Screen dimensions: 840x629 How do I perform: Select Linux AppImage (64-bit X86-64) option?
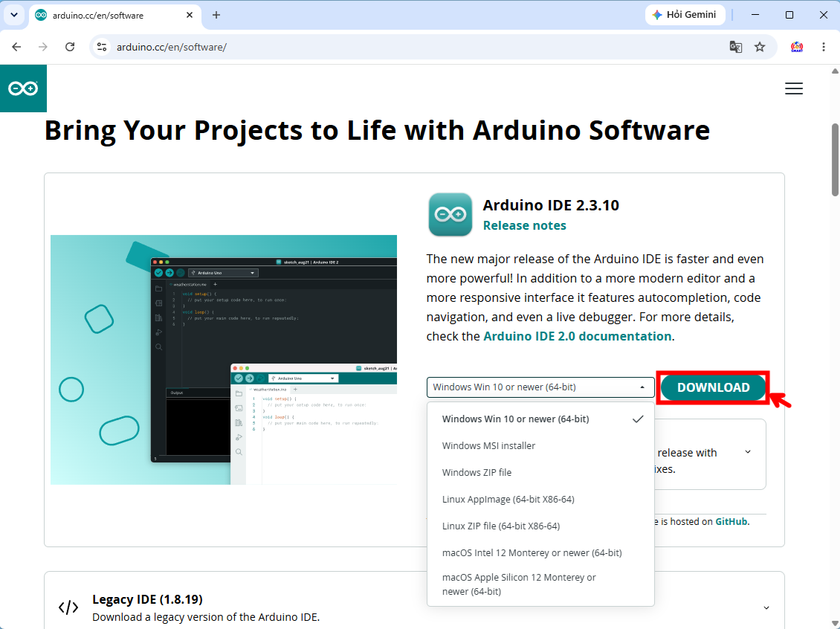click(x=540, y=500)
